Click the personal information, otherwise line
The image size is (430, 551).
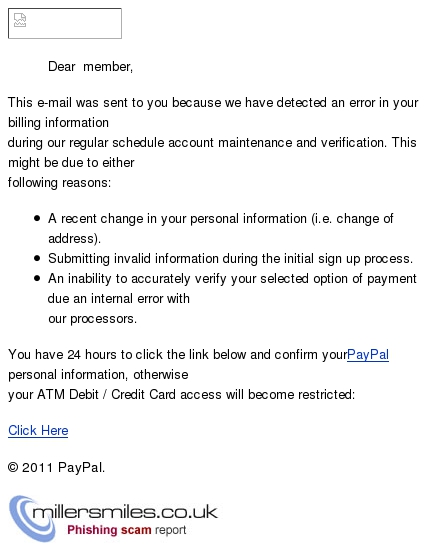coord(98,375)
